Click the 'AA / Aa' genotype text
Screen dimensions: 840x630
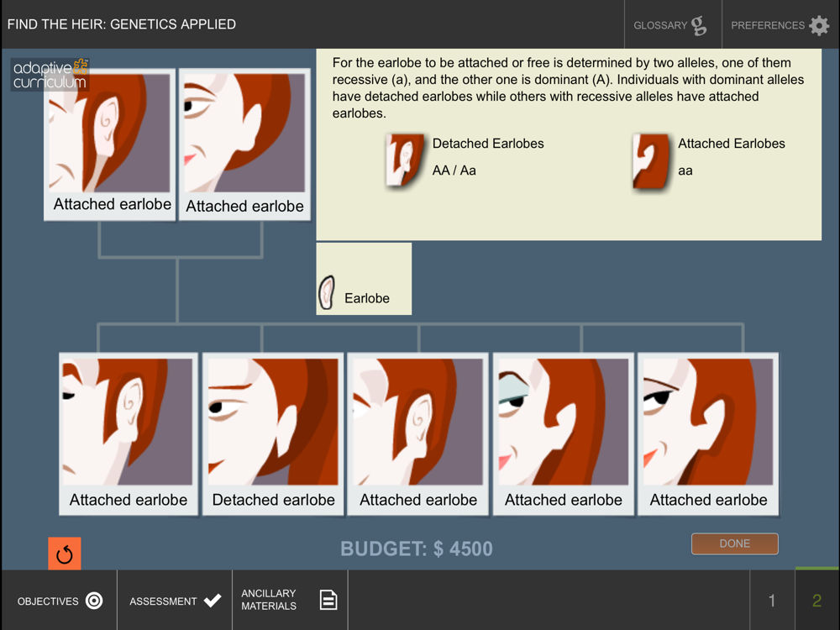(454, 171)
